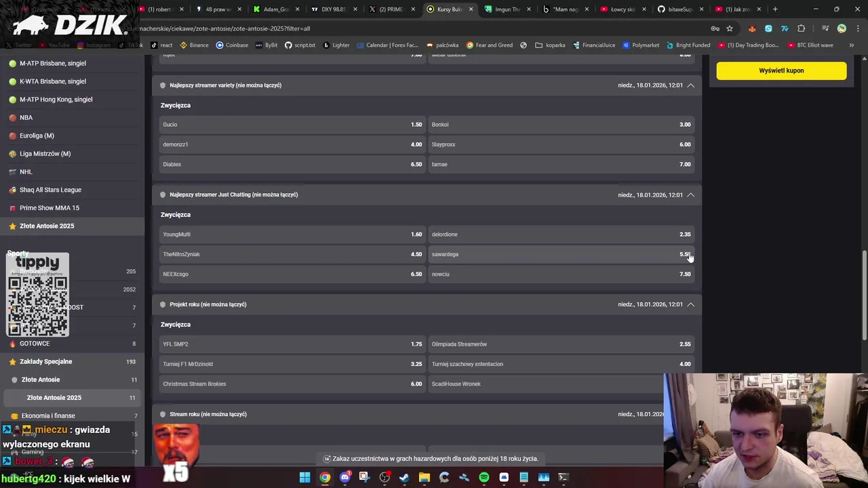The height and width of the screenshot is (488, 868).
Task: Open the FinancialJuice bookmark
Action: [594, 45]
